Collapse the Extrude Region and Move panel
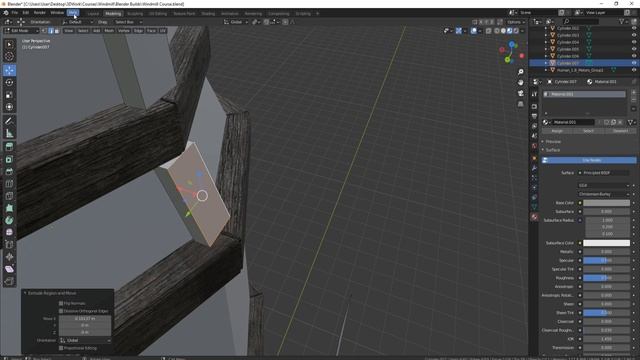This screenshot has width=640, height=360. 25,293
